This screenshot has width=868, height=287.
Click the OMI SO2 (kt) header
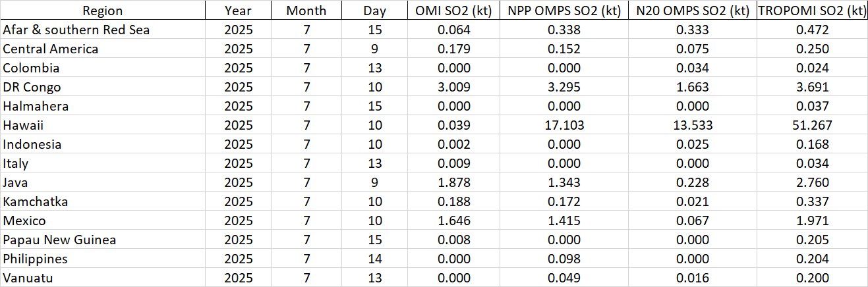452,11
